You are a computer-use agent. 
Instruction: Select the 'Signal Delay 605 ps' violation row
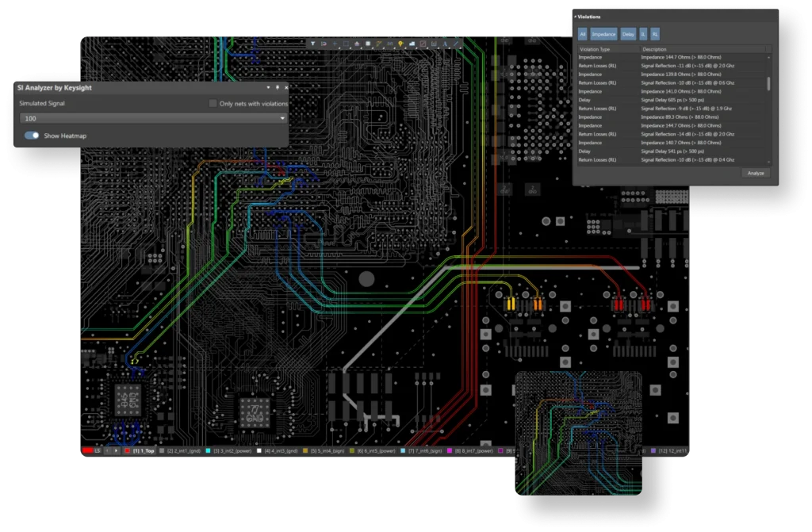pyautogui.click(x=674, y=100)
